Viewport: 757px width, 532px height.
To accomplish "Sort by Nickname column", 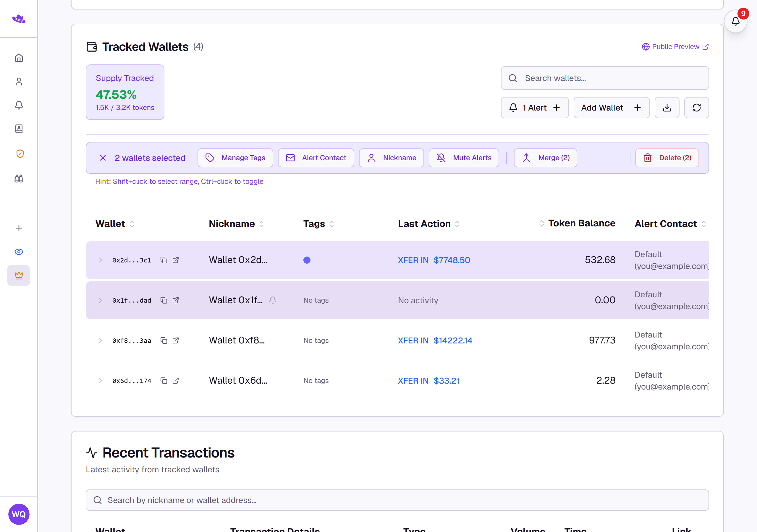I will pos(236,224).
